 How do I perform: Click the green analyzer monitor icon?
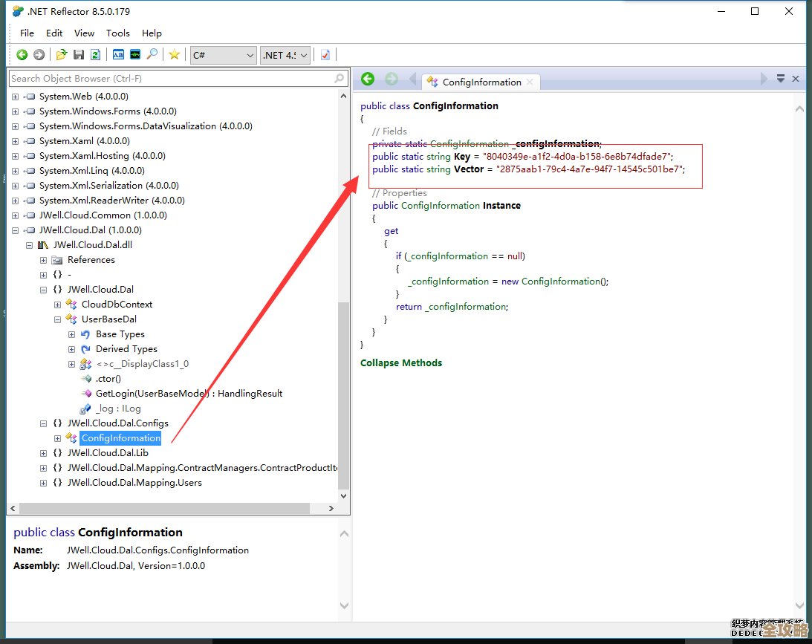(134, 54)
